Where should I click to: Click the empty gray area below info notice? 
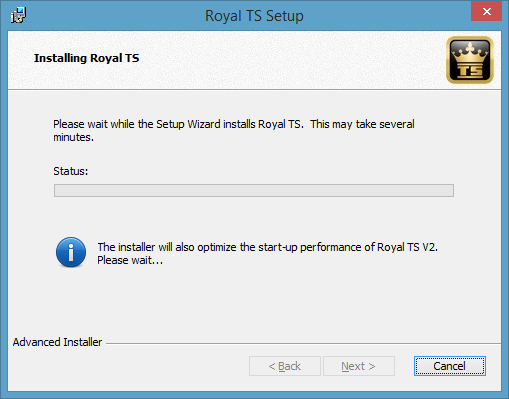[x=254, y=302]
